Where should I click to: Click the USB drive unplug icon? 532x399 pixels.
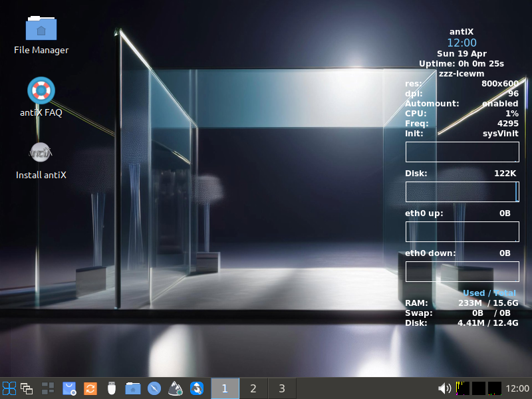pyautogui.click(x=112, y=388)
